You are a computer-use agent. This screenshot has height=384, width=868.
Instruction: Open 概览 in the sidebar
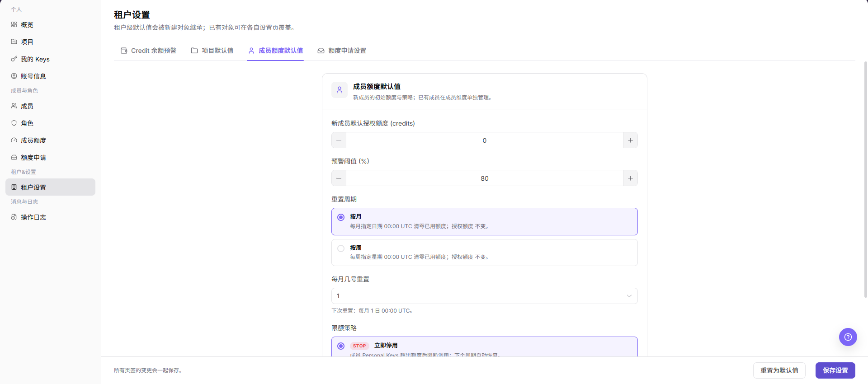(50, 24)
